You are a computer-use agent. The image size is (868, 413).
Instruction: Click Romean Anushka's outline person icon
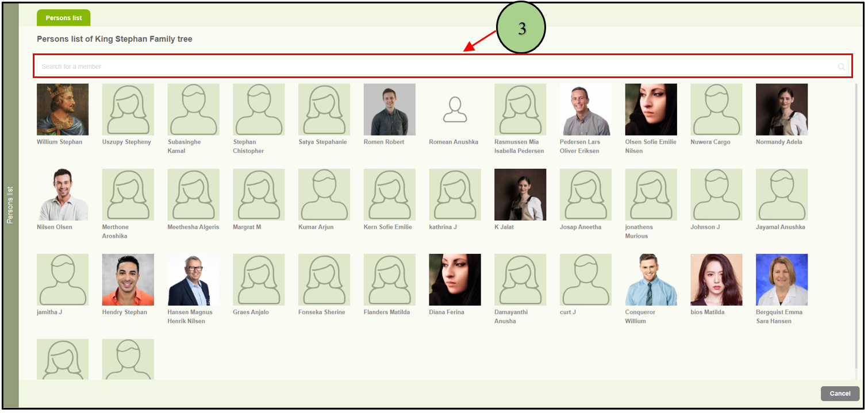click(455, 110)
